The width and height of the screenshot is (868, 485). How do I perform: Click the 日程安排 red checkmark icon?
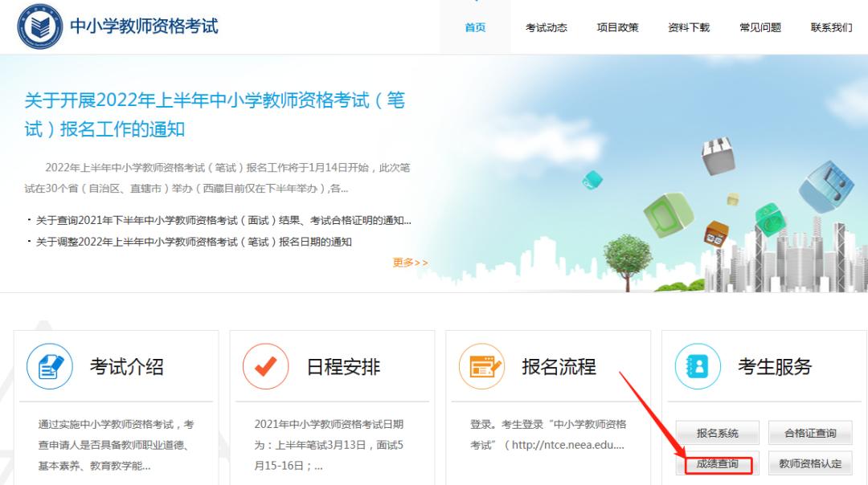pyautogui.click(x=265, y=366)
